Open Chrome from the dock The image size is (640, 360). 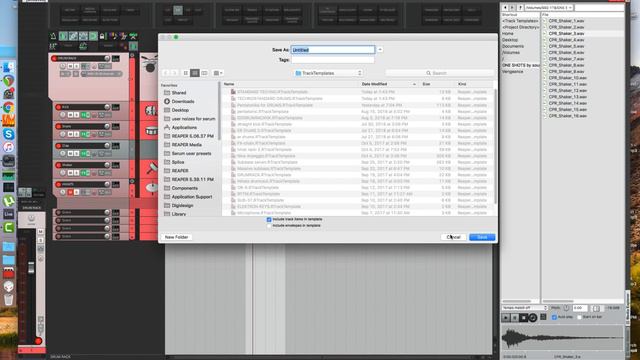[9, 108]
